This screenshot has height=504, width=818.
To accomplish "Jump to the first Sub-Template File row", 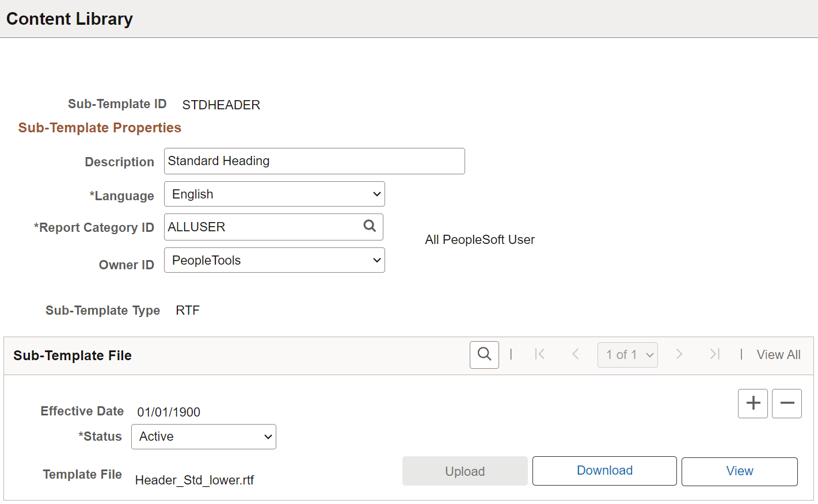I will pyautogui.click(x=540, y=354).
